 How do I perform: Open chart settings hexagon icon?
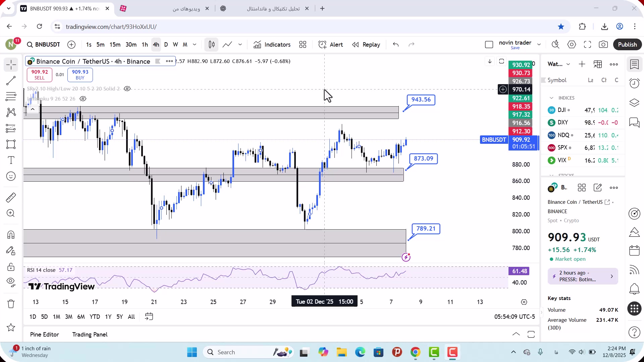pyautogui.click(x=572, y=45)
